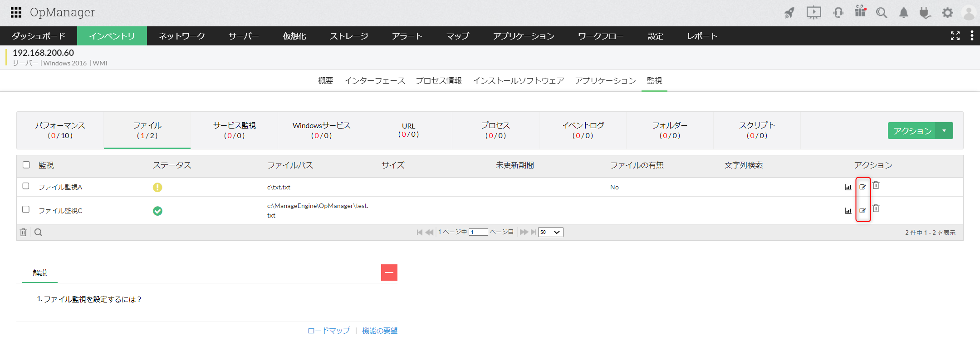Viewport: 980px width, 342px height.
Task: Sort by the ステータス column header
Action: (172, 165)
